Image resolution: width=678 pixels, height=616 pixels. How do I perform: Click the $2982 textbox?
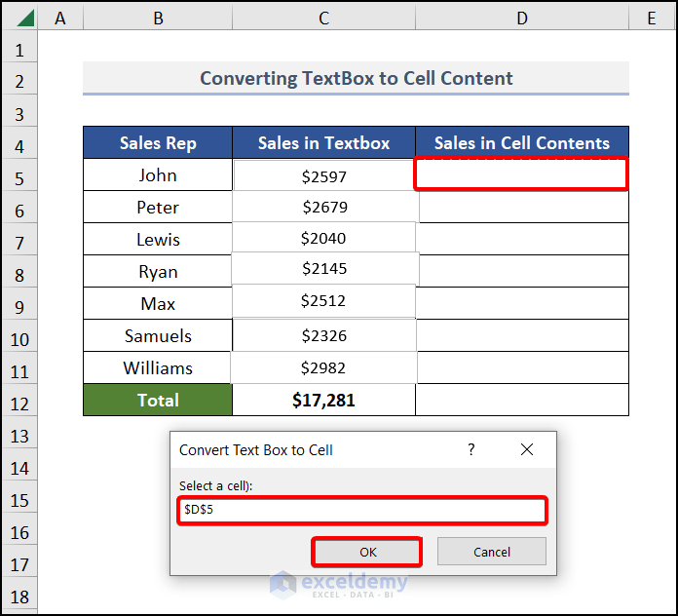[x=323, y=367]
